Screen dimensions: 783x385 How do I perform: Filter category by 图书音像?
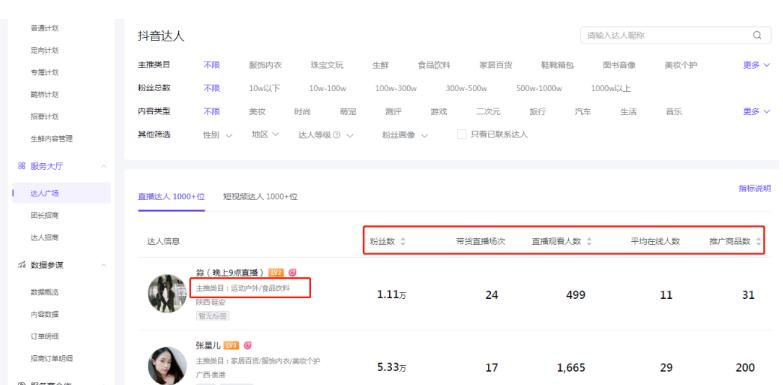click(x=619, y=65)
